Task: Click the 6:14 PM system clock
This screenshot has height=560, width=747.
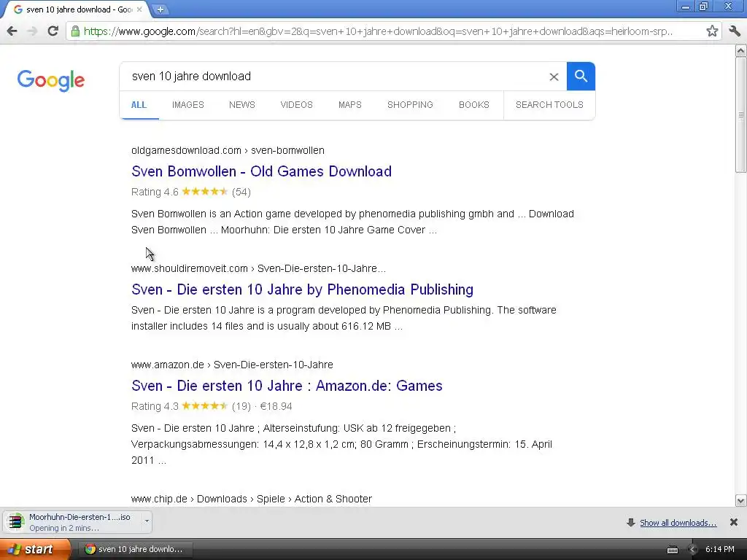Action: (x=720, y=550)
